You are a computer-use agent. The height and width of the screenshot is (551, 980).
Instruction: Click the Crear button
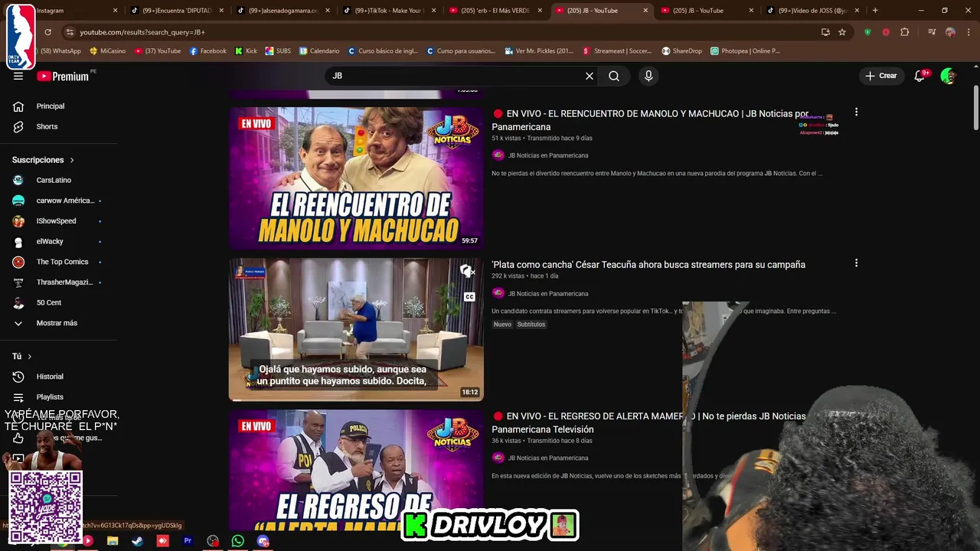[x=880, y=76]
